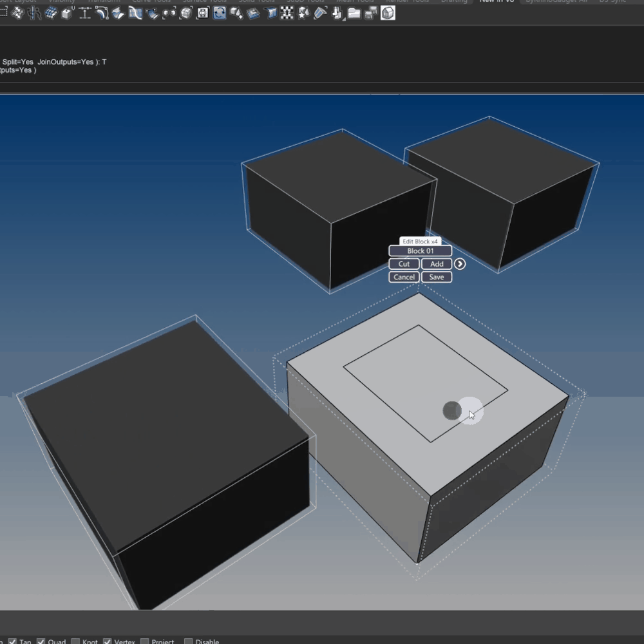Image resolution: width=644 pixels, height=644 pixels.
Task: Turn off the Vertex osnap checkbox
Action: click(x=108, y=641)
